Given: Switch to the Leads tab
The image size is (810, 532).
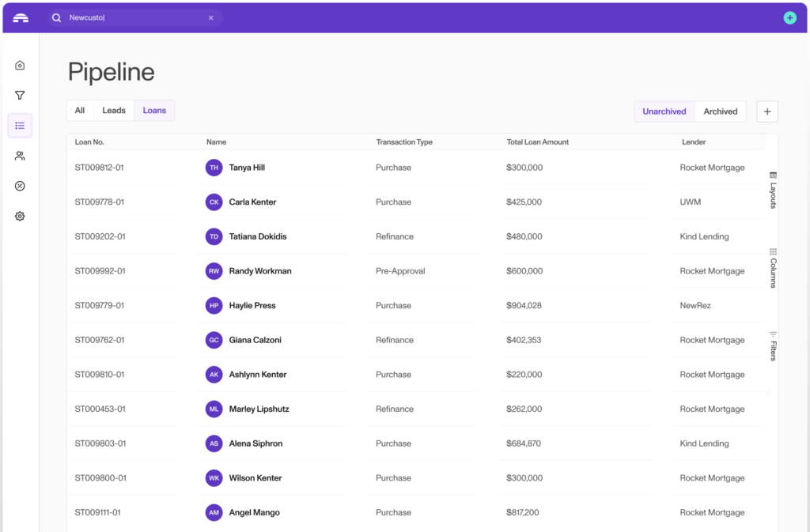Looking at the screenshot, I should [x=114, y=111].
